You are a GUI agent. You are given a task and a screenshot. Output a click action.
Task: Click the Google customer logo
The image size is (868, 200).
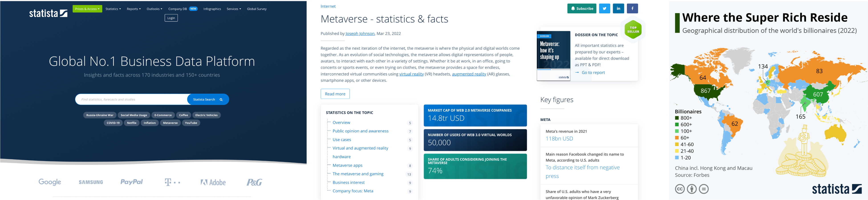pyautogui.click(x=50, y=182)
